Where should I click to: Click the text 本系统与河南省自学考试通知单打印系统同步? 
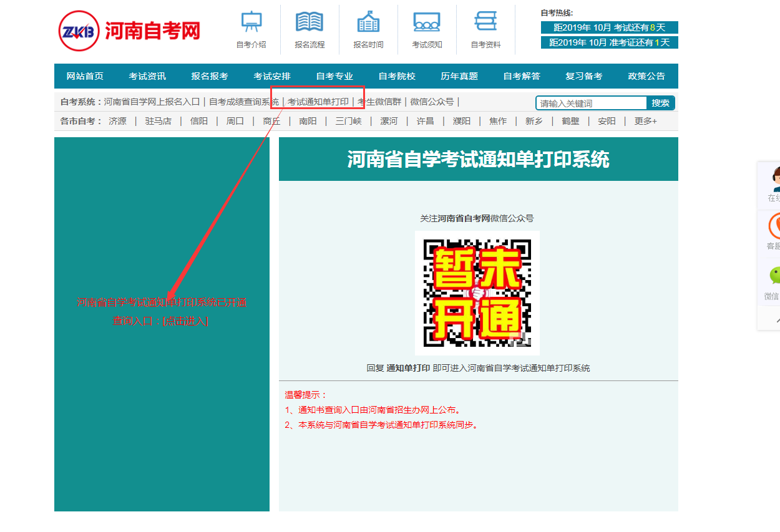tap(388, 425)
